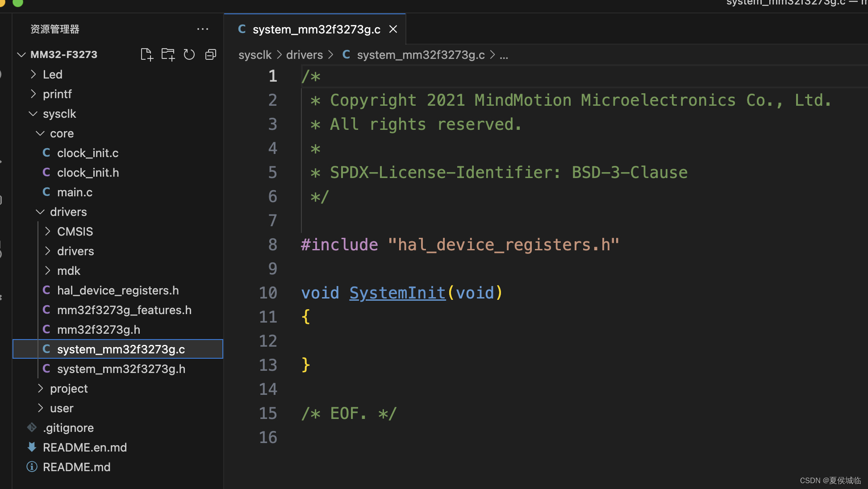868x489 pixels.
Task: Click the C icon beside mm32f3273g.h
Action: [x=46, y=329]
